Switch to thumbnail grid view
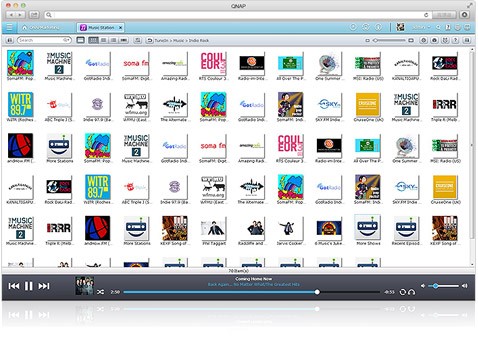 pos(93,40)
